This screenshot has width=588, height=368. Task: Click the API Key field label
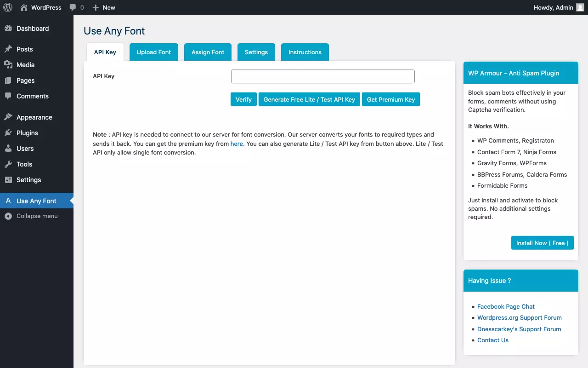point(104,76)
